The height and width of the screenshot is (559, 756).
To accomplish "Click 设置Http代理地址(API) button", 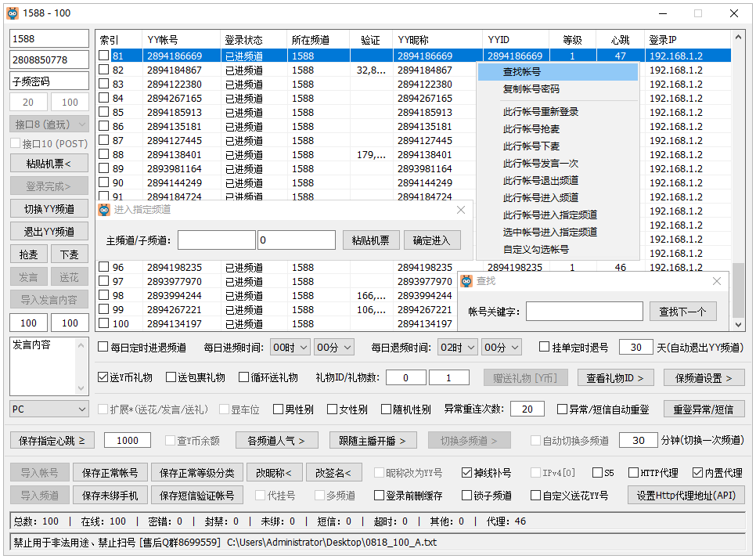I will click(686, 496).
